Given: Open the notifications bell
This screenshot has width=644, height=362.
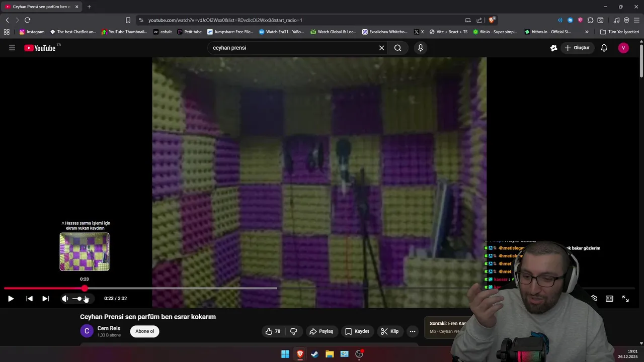Looking at the screenshot, I should coord(604,48).
